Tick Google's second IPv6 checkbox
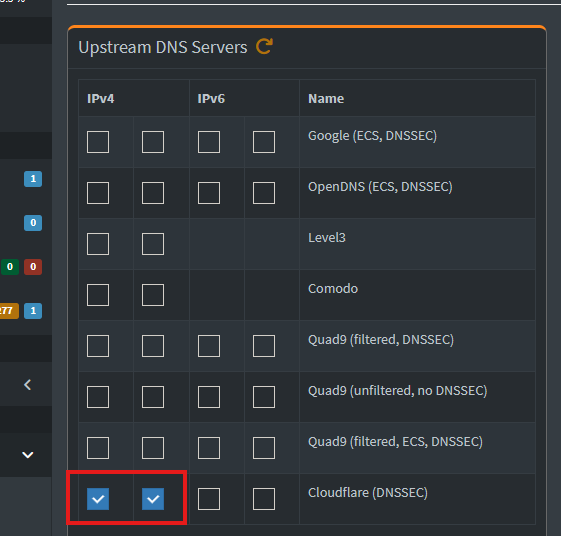561x536 pixels. (x=264, y=142)
